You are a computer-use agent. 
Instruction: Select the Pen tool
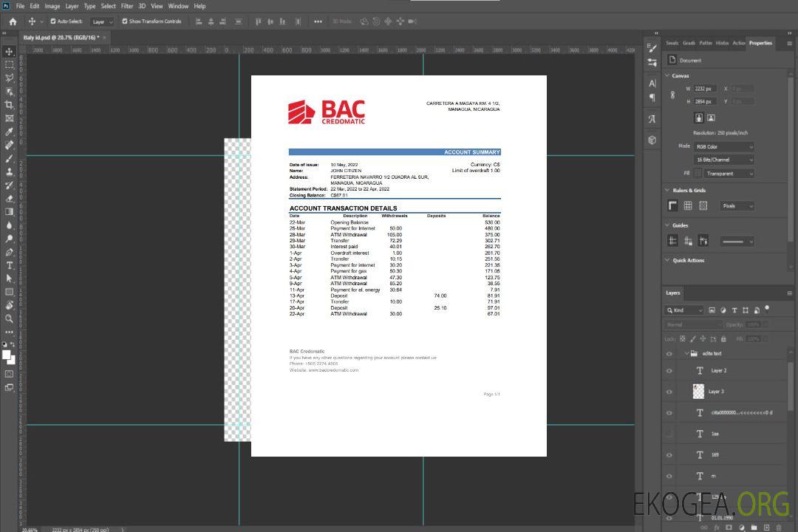pyautogui.click(x=9, y=252)
